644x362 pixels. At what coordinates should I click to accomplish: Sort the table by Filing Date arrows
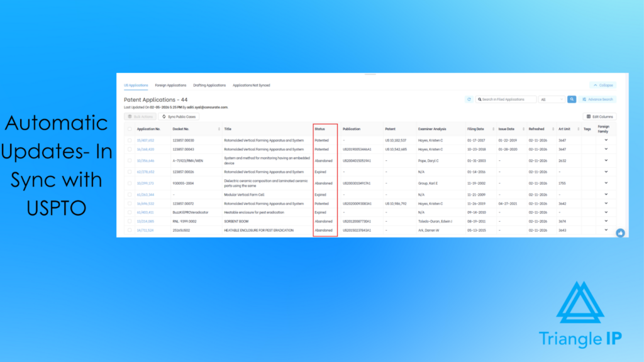click(x=494, y=129)
